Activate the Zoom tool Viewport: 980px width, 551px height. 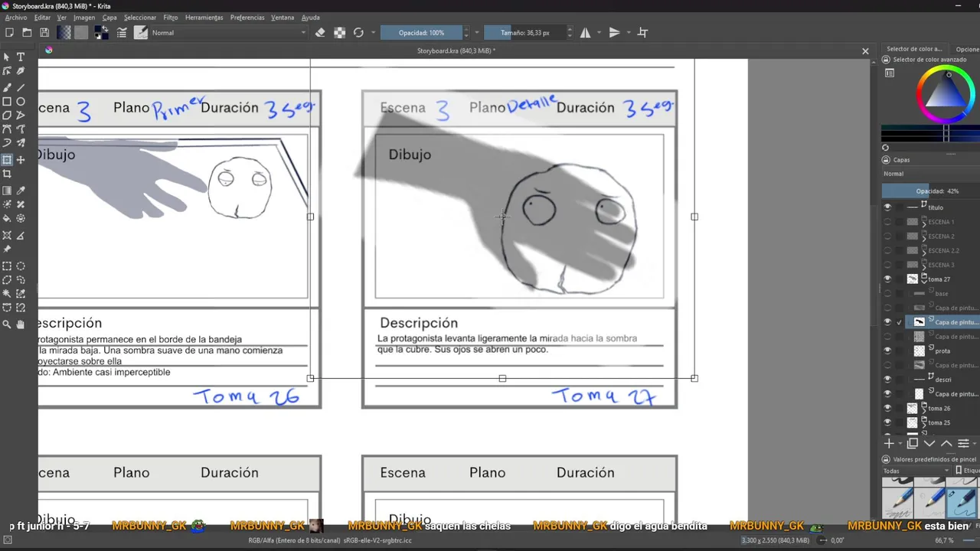click(7, 324)
